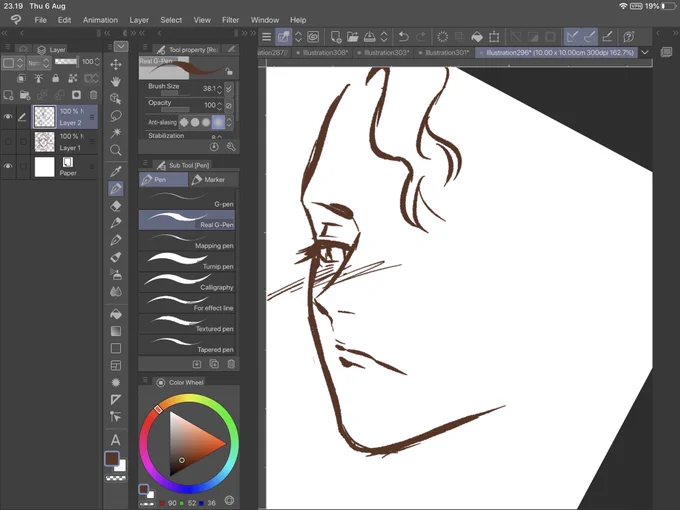This screenshot has height=510, width=680.
Task: Select Layer 2 thumbnail
Action: pos(45,117)
